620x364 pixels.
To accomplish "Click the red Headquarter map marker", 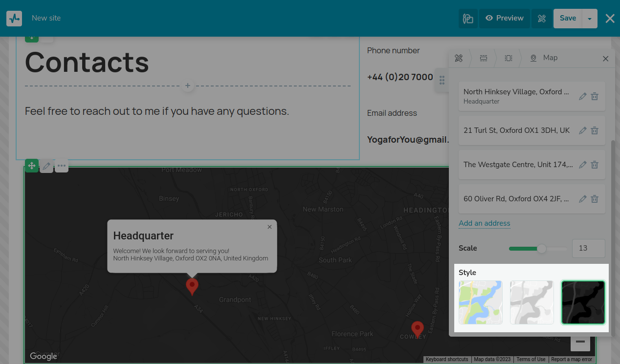I will pos(192,286).
